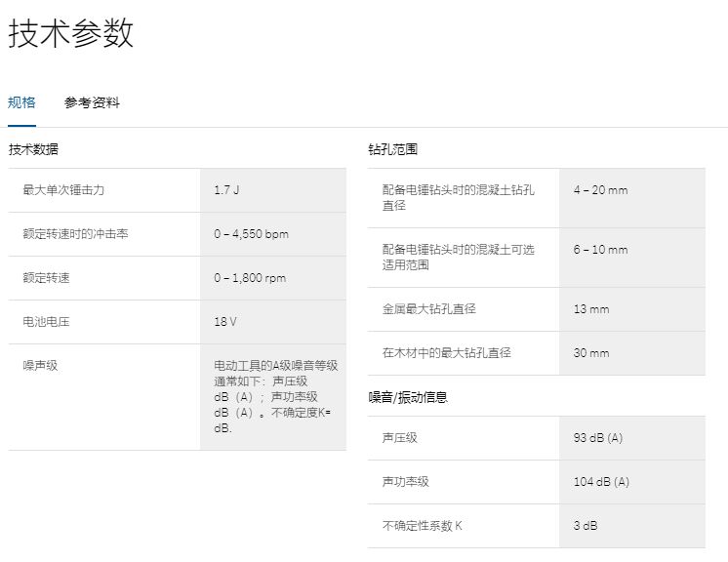The height and width of the screenshot is (562, 728).
Task: Click the 4 – 20 mm drilling value
Action: (600, 189)
